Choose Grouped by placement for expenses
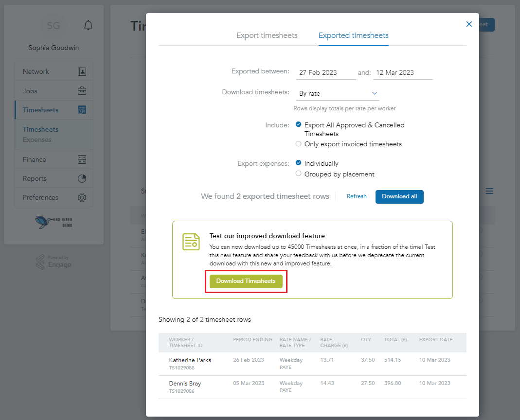520x420 pixels. [297, 174]
